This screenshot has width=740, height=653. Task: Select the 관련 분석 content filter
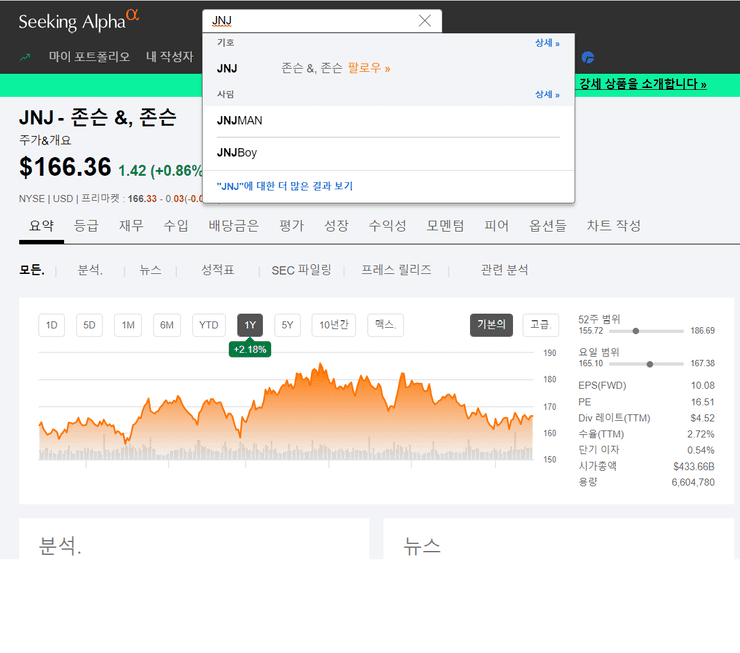coord(505,270)
